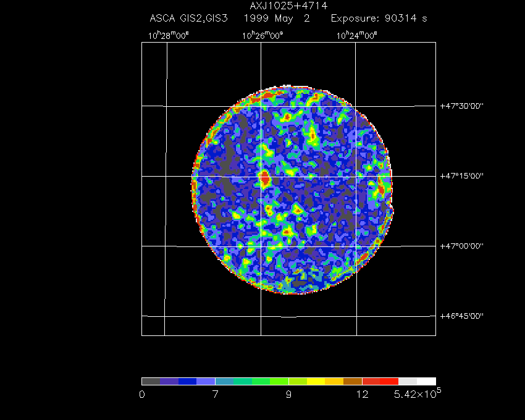Screen dimensions: 525x420
Task: Click the Exposure: 90314 s text
Action: click(x=379, y=18)
